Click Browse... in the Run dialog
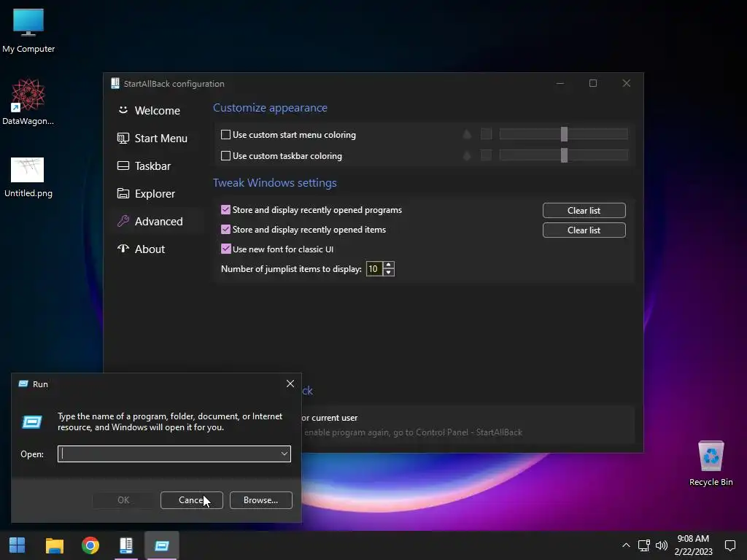This screenshot has height=560, width=747. (260, 500)
